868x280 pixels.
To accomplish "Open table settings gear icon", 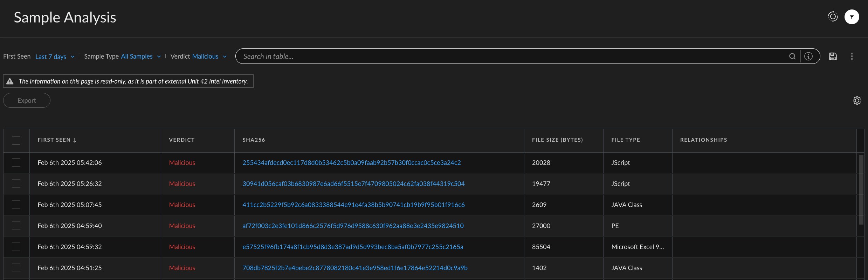I will (857, 101).
